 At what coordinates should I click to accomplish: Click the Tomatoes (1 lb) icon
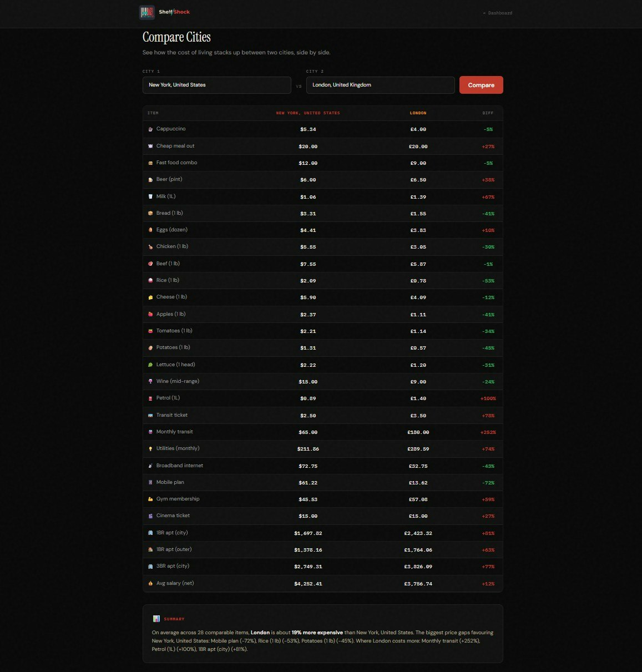tap(150, 331)
